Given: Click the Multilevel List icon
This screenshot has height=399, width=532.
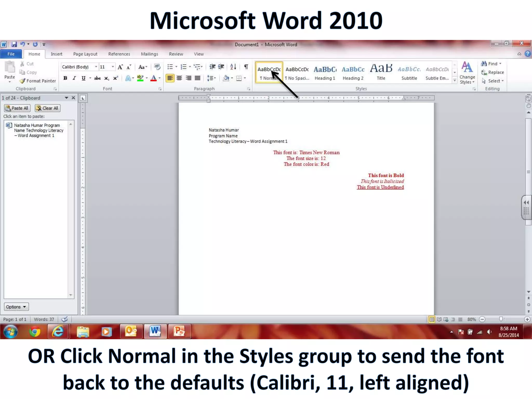Looking at the screenshot, I should pyautogui.click(x=197, y=67).
